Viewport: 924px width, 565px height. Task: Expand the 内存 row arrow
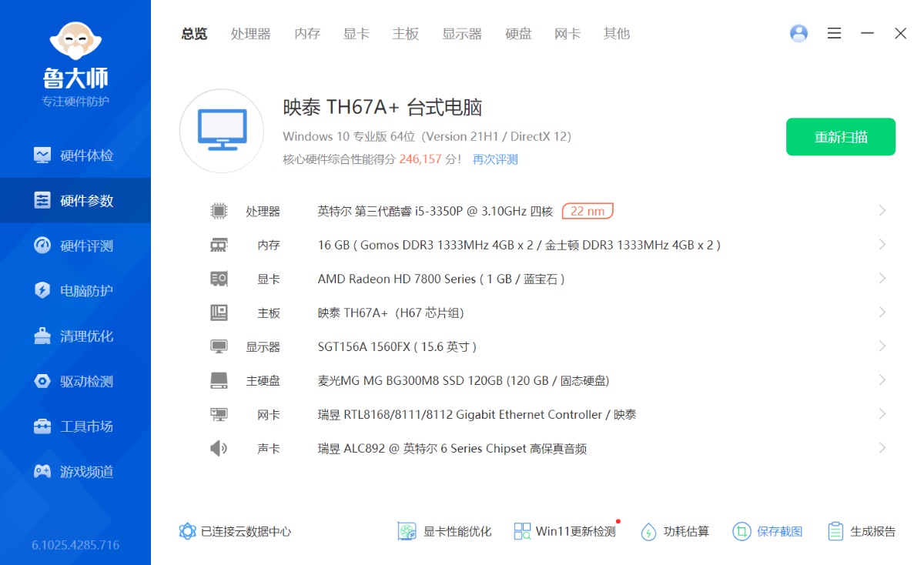[x=882, y=245]
